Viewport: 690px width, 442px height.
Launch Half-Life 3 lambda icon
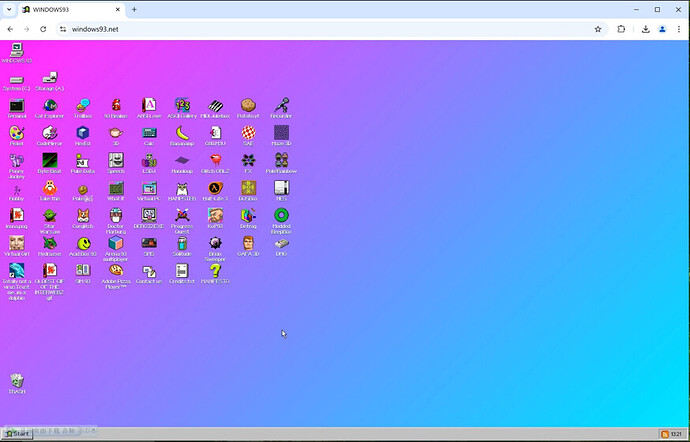(215, 189)
